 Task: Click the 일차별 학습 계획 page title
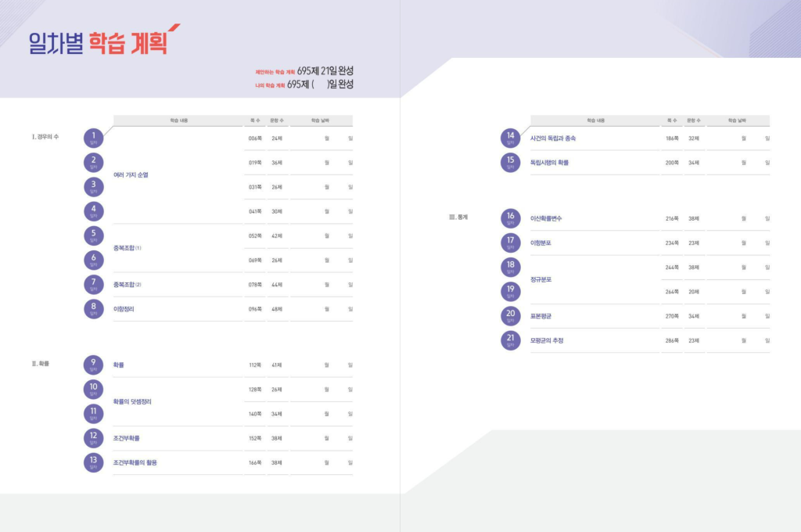[98, 41]
